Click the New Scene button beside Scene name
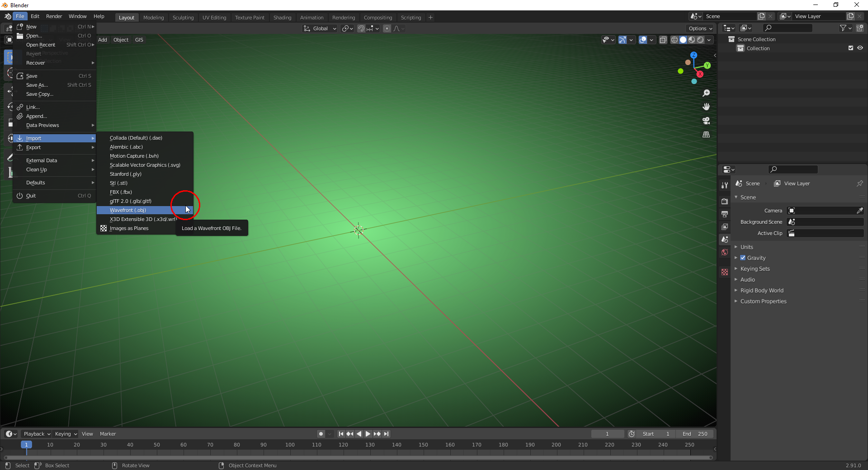 (760, 16)
